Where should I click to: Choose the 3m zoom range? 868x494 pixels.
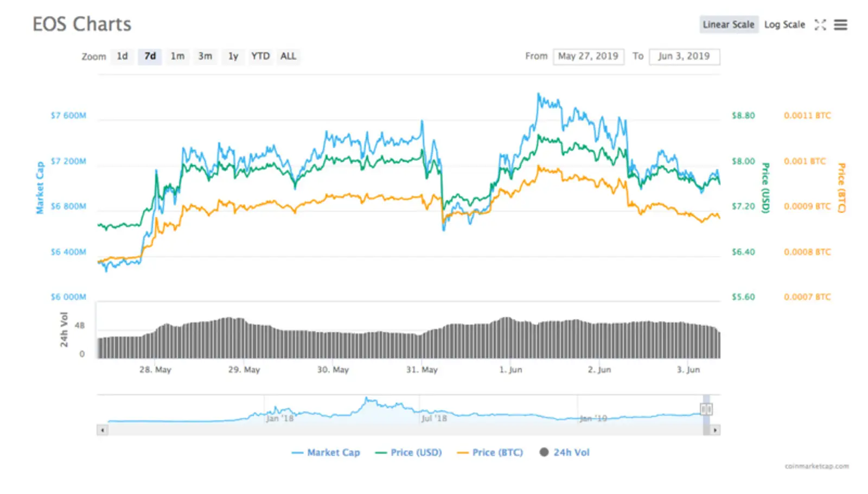coord(205,56)
